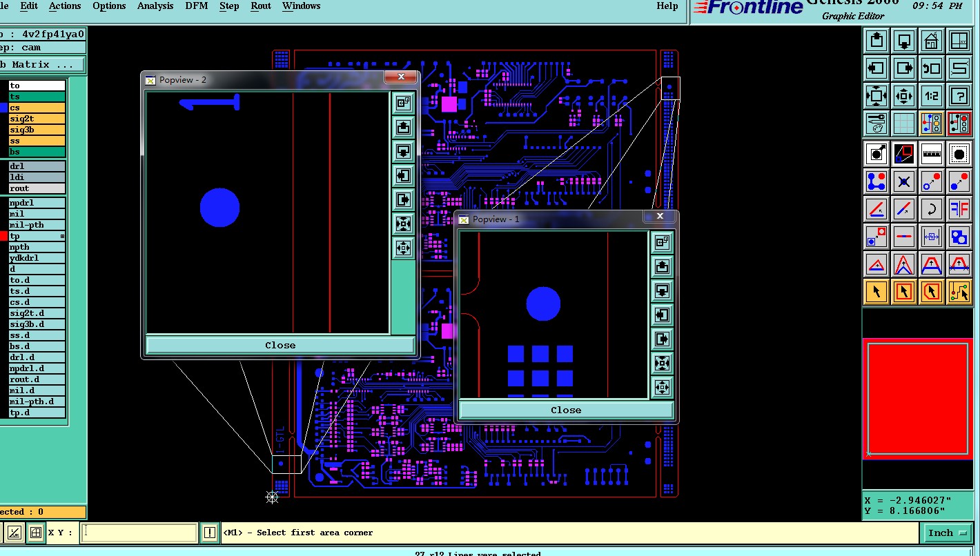Open the wrench and palette options icon
Screen dimensions: 980x556
876,123
